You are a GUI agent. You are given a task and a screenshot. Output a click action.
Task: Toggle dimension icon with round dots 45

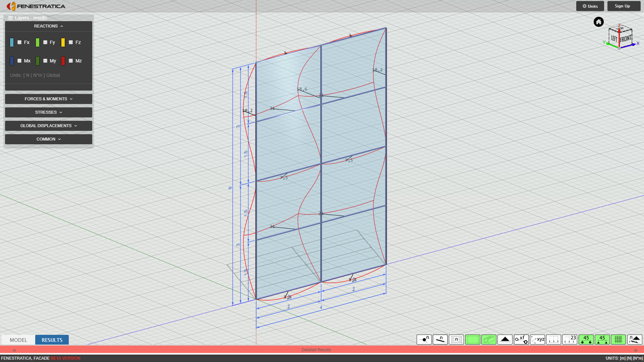coord(586,340)
